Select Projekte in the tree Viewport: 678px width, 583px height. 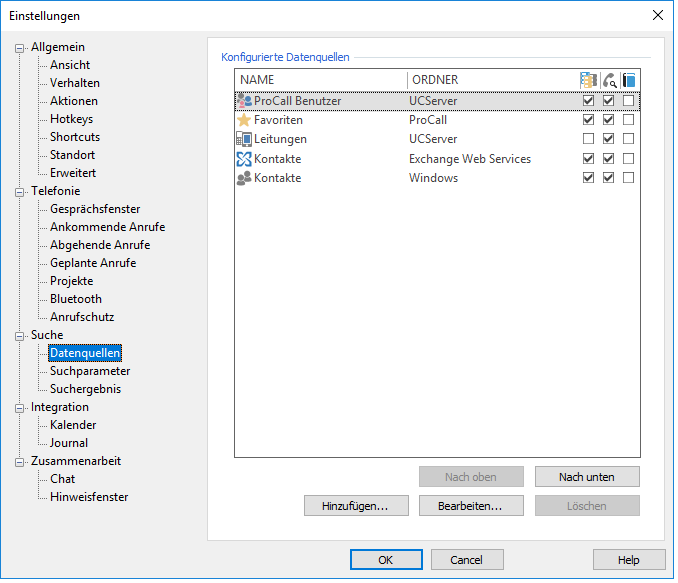click(71, 281)
